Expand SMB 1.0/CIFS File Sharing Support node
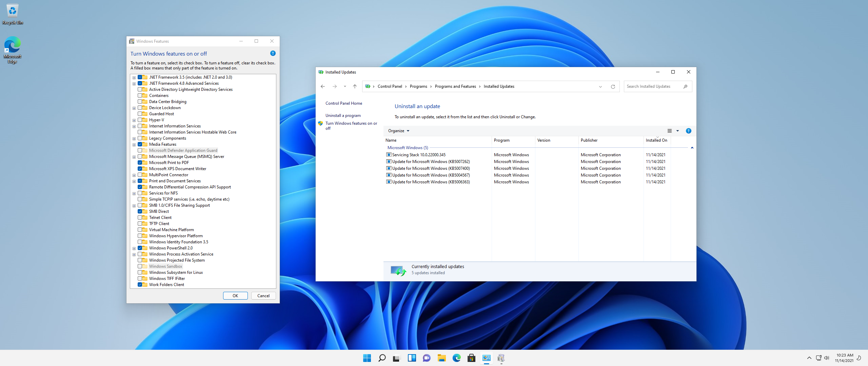The image size is (868, 366). point(134,206)
